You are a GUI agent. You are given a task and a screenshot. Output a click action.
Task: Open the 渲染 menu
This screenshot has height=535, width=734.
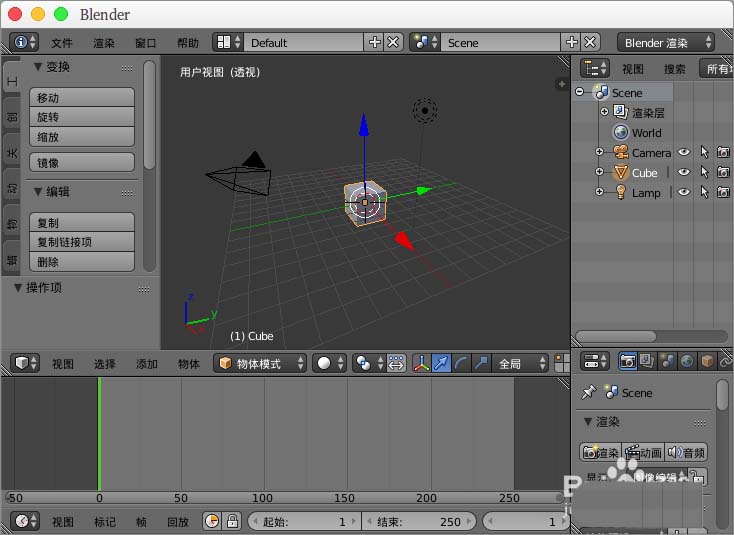103,43
